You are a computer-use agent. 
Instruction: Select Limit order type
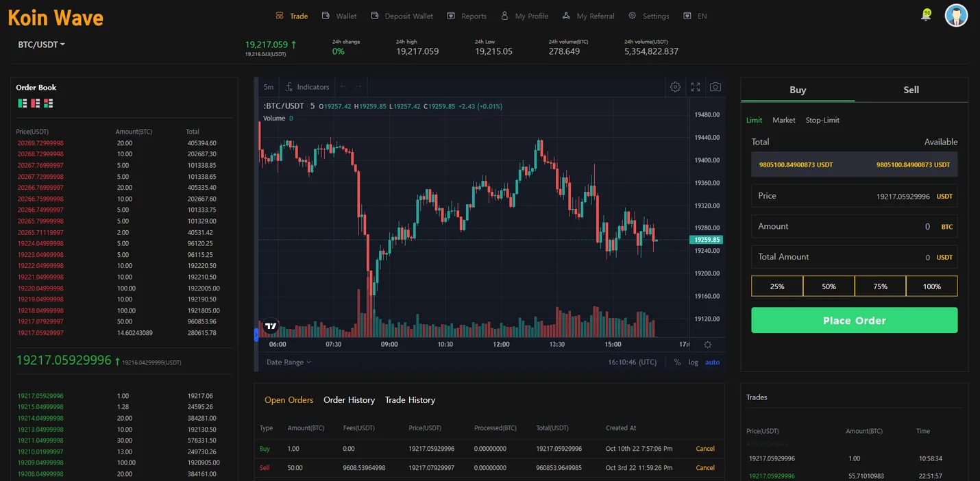click(754, 120)
